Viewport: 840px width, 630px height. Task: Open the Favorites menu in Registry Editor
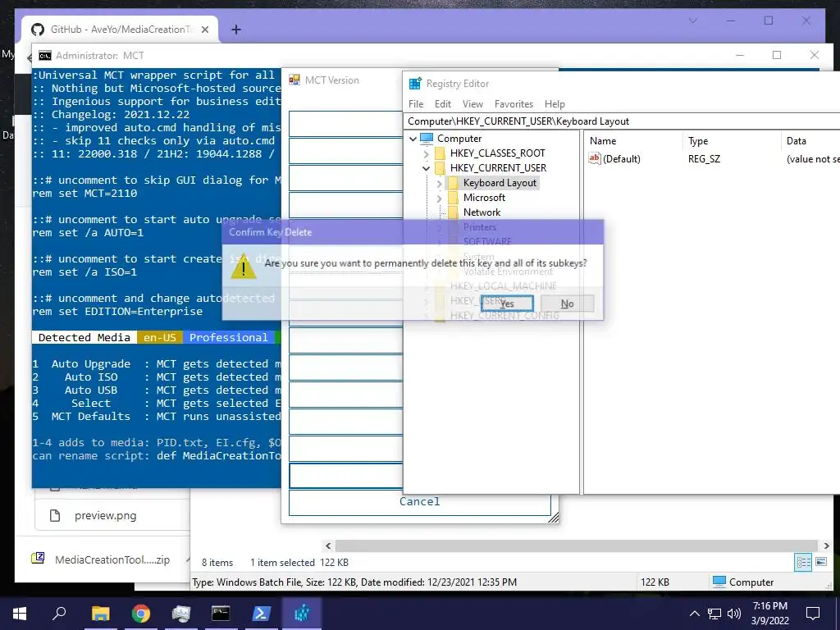point(514,104)
